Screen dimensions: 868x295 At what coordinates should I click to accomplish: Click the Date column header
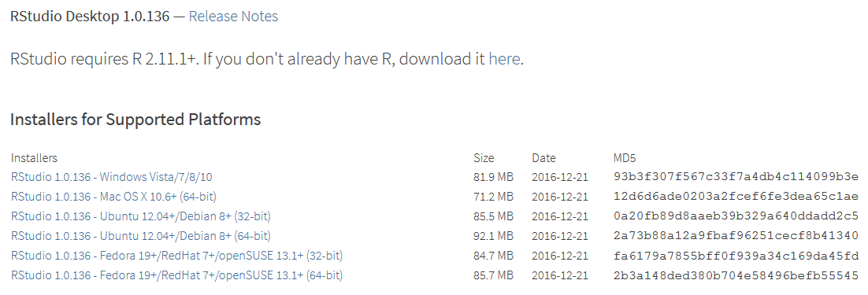click(543, 158)
